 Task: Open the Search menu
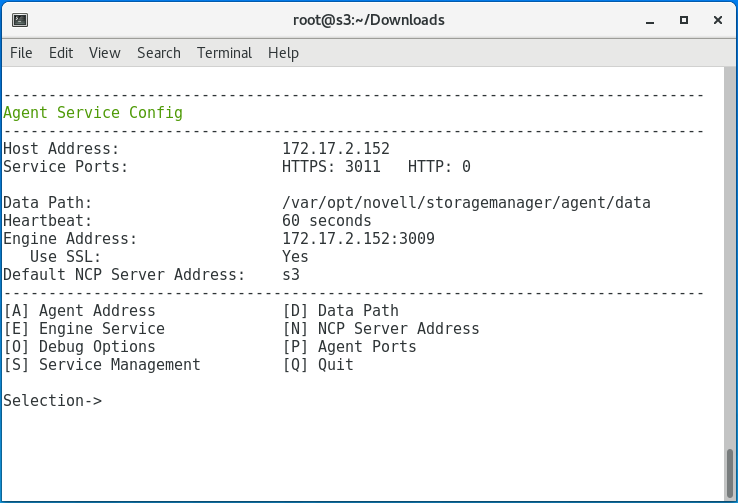pyautogui.click(x=159, y=53)
